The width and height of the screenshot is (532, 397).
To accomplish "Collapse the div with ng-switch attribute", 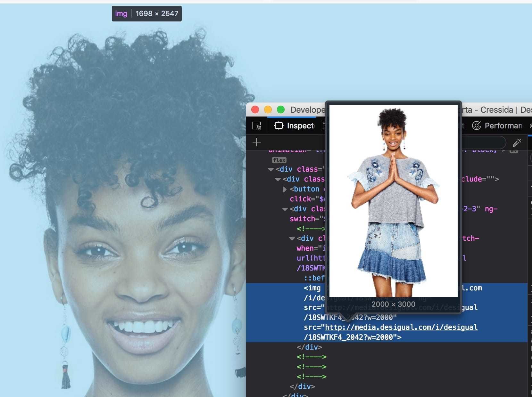I will click(285, 209).
